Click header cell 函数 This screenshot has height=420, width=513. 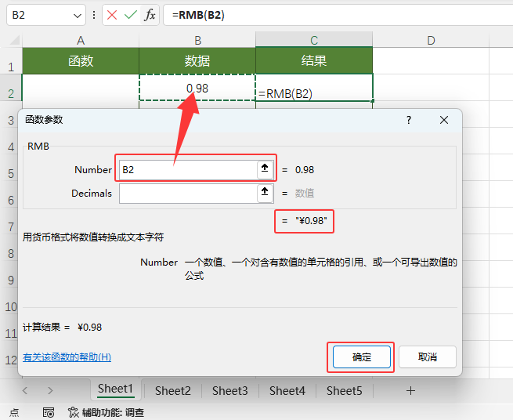tap(81, 61)
